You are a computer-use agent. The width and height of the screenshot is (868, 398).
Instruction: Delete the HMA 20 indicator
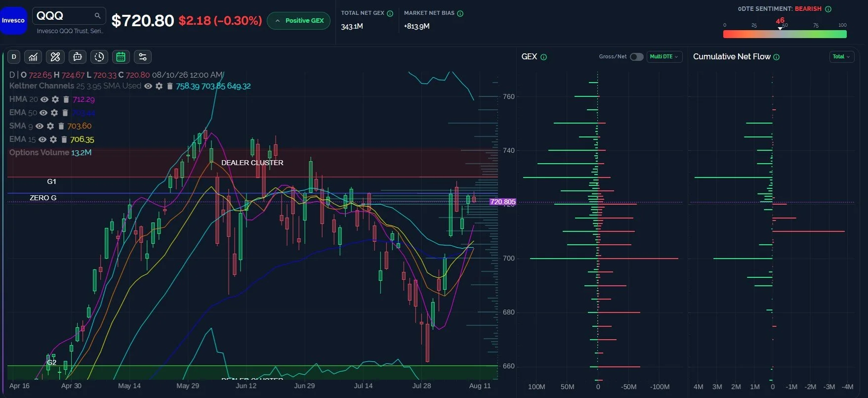click(x=66, y=99)
